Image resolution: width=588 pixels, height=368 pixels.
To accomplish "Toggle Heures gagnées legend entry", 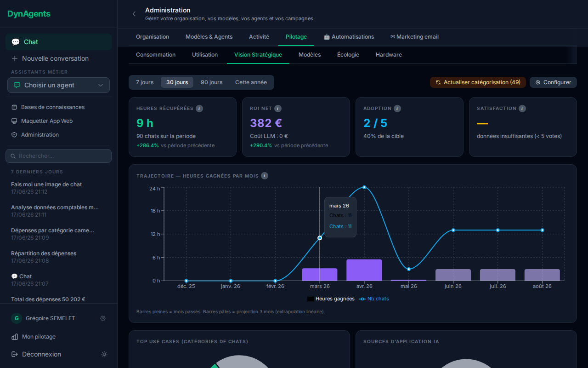I will tap(331, 299).
